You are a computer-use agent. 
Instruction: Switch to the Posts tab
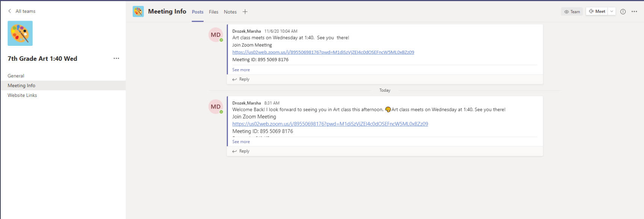[x=198, y=12]
